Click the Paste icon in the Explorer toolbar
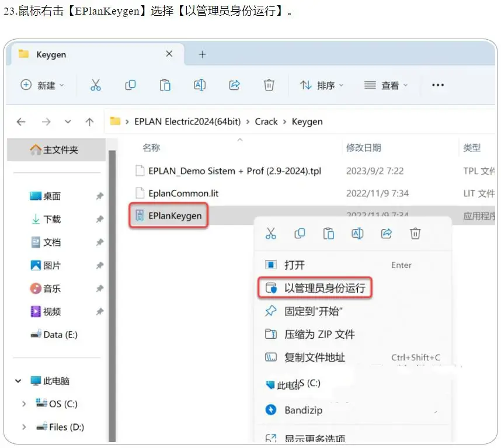The width and height of the screenshot is (501, 448). click(x=165, y=85)
